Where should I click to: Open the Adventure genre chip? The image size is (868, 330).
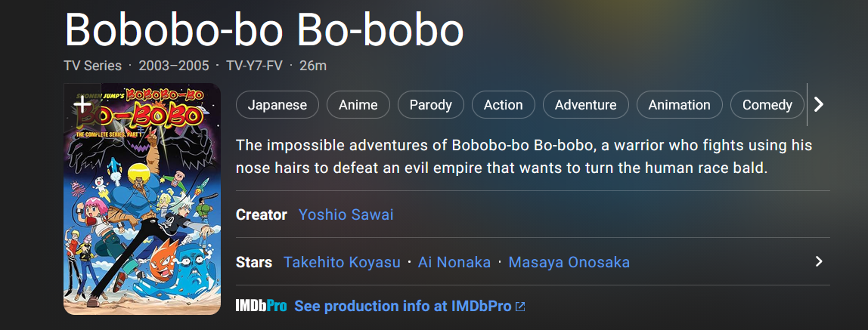[x=586, y=104]
